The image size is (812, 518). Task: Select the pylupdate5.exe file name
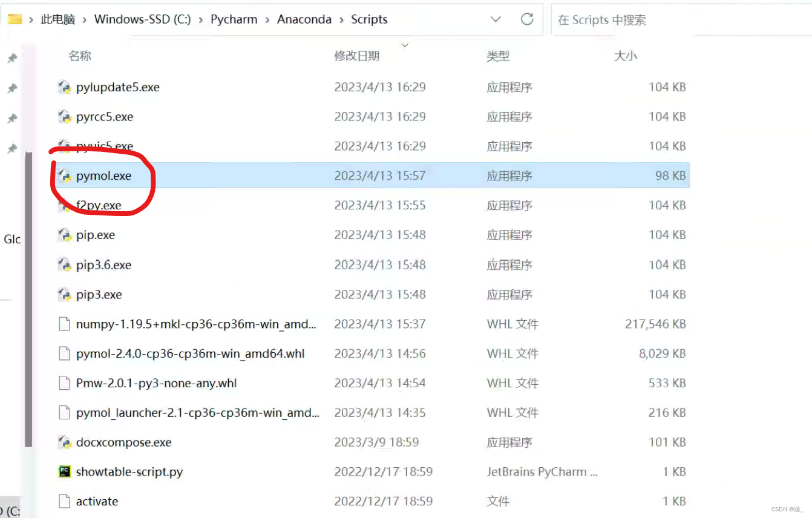(x=118, y=87)
